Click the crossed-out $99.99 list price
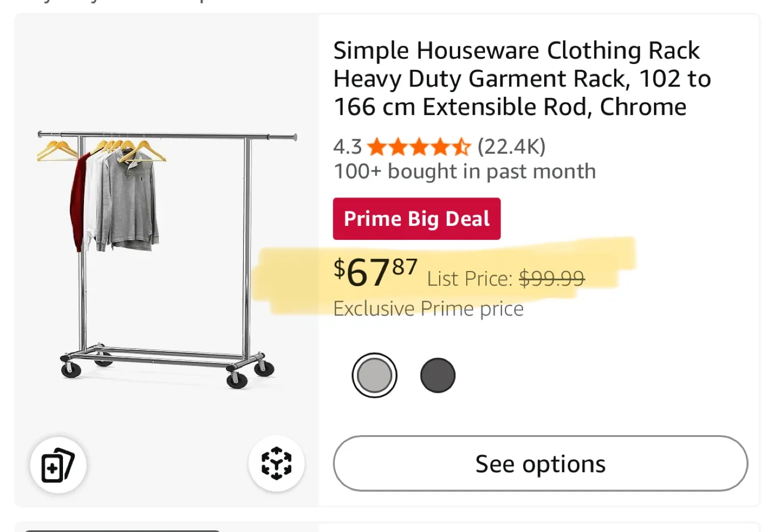 pos(551,278)
